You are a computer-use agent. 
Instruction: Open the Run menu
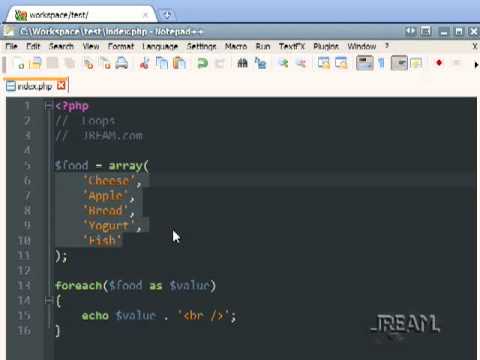click(263, 46)
